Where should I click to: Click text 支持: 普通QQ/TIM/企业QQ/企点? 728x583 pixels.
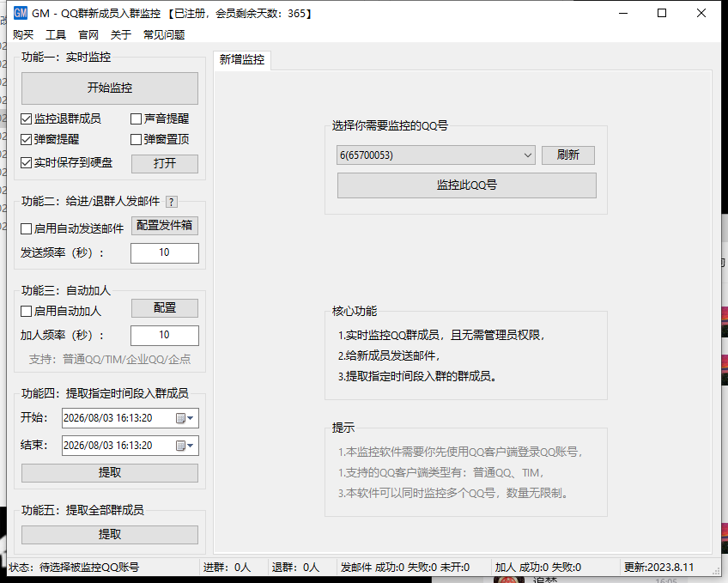tap(110, 359)
